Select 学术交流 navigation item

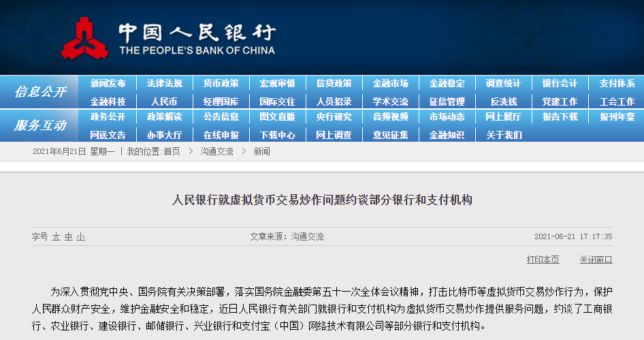(x=391, y=102)
